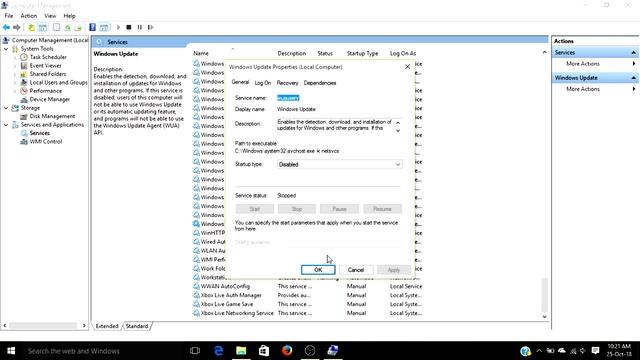The height and width of the screenshot is (360, 640).
Task: Pause service using toolbar pause icon
Action: pyautogui.click(x=140, y=27)
